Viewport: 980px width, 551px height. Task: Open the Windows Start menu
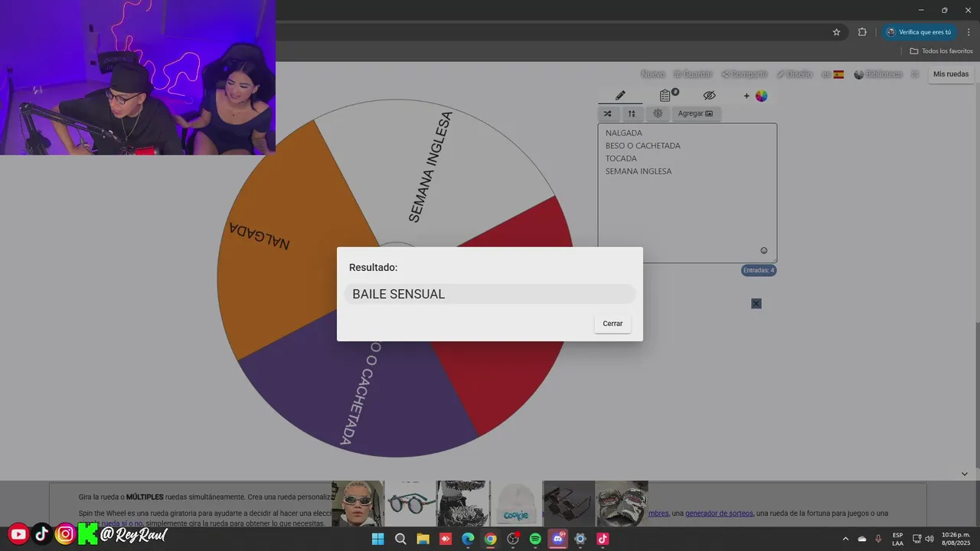[377, 539]
